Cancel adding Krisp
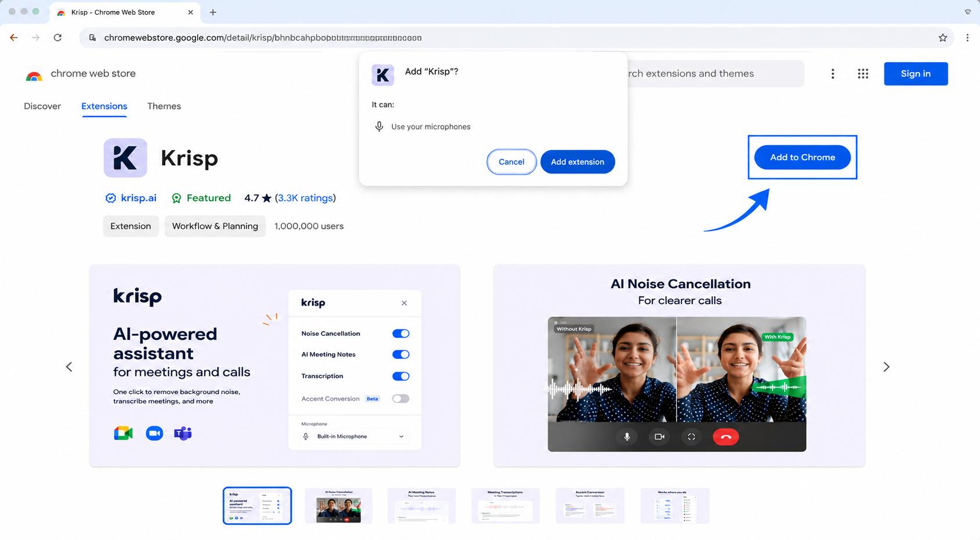Screen dimensions: 980x540 [511, 162]
